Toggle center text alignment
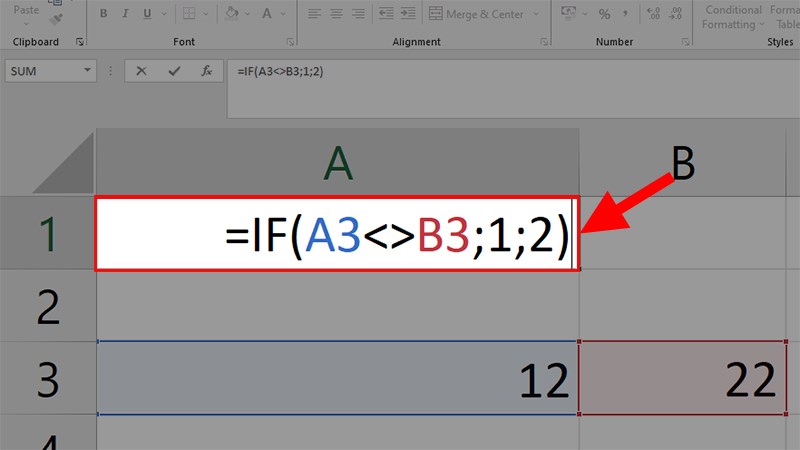Viewport: 800px width, 450px height. tap(336, 15)
